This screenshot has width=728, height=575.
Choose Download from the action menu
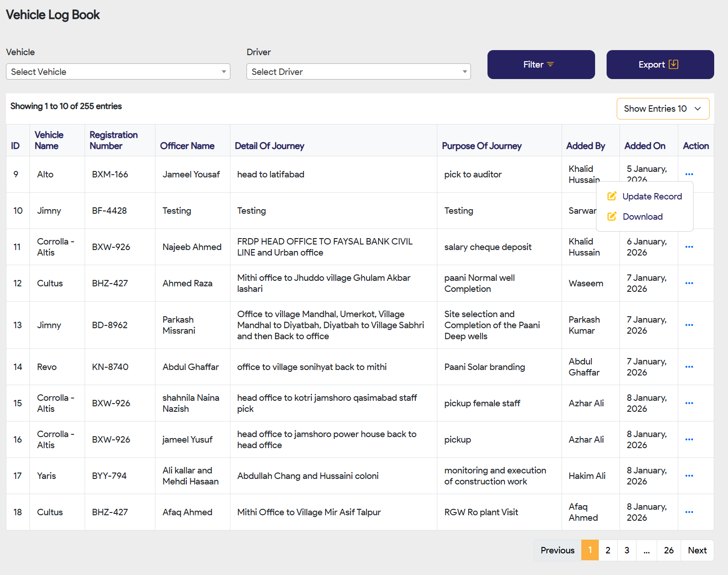642,216
